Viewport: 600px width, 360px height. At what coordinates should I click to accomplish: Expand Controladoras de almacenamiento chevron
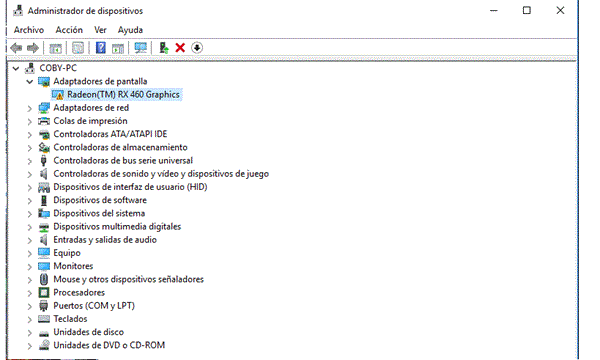coord(29,148)
